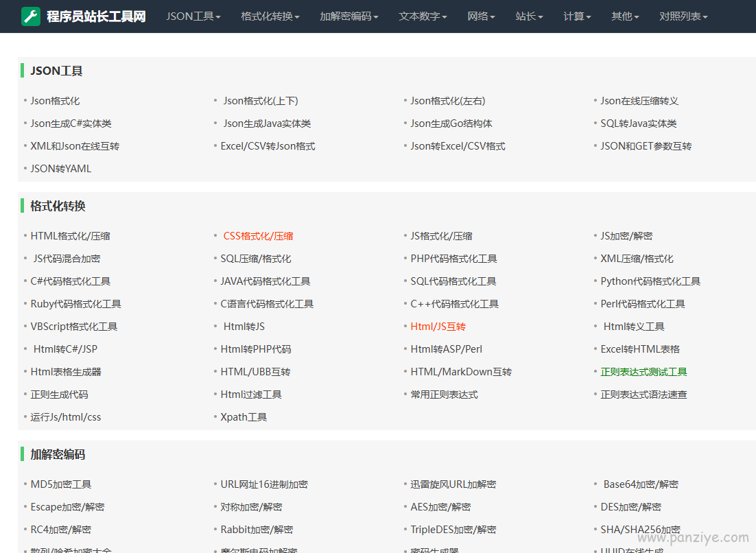Select C语言代码格式化工具 link
The image size is (756, 553).
tap(267, 304)
